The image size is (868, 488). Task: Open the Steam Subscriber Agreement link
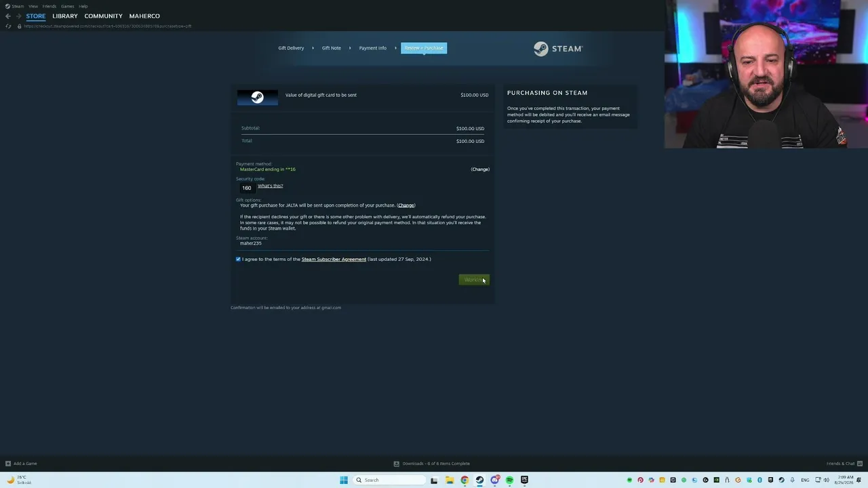(x=334, y=259)
